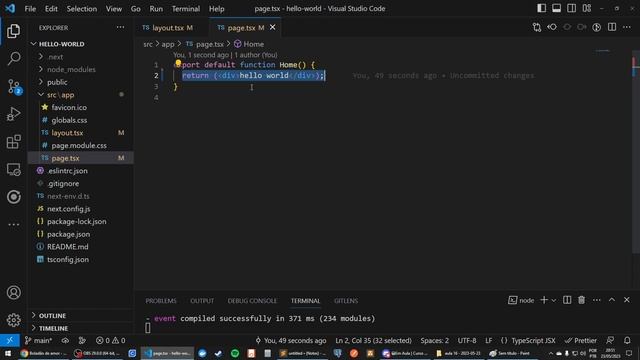Switch to the layout.tsx editor tab
The height and width of the screenshot is (360, 640).
pyautogui.click(x=168, y=28)
